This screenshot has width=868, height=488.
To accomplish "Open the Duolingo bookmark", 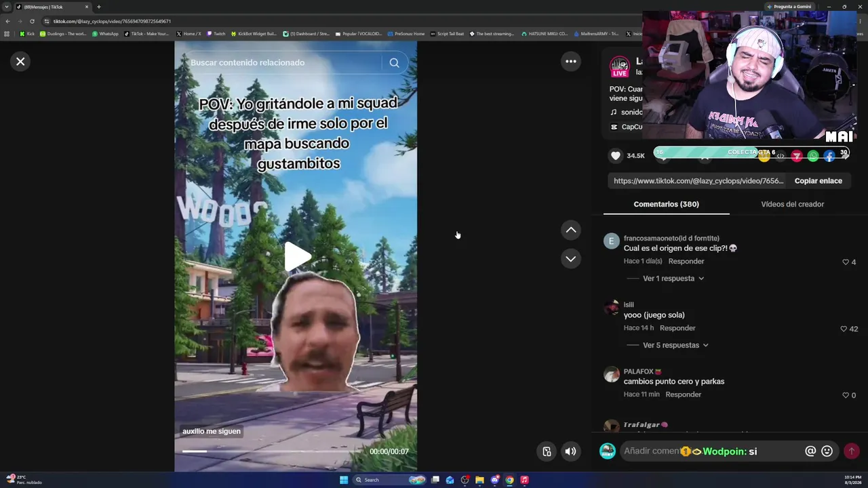I will point(63,34).
